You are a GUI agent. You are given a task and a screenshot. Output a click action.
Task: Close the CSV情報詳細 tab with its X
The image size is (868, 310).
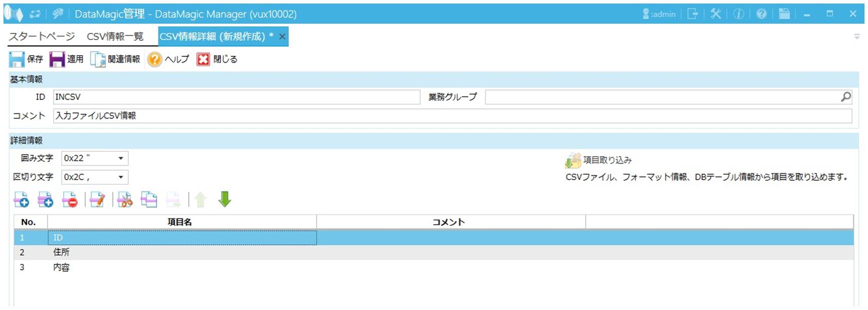coord(282,37)
